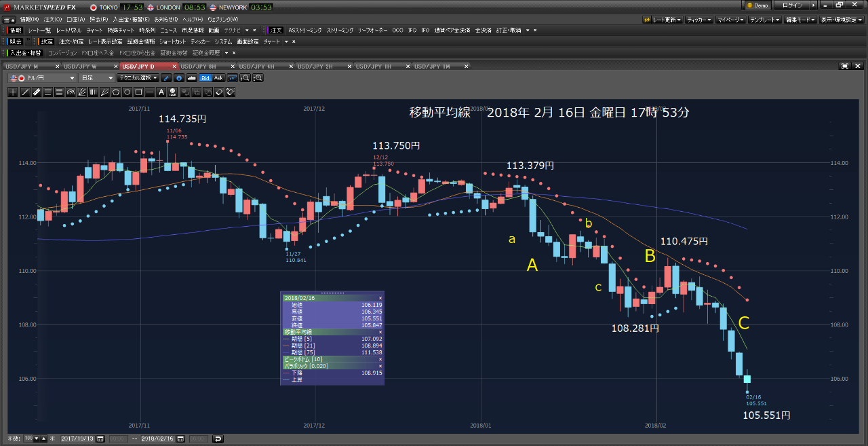Close the パラボリック indicator with its x
This screenshot has width=868, height=446.
tap(380, 366)
